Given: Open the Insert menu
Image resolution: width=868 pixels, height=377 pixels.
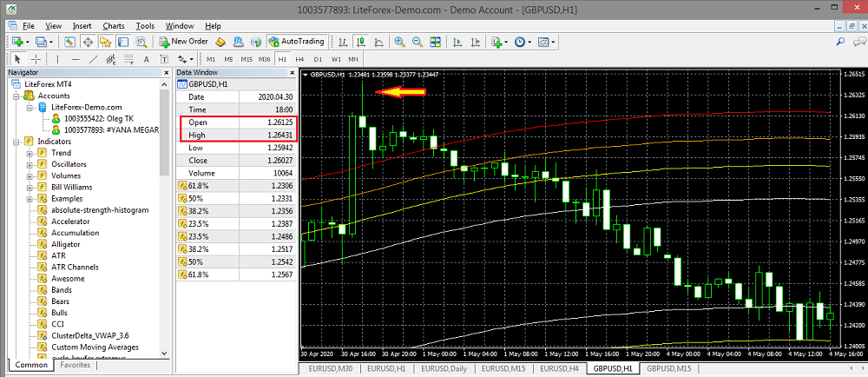Looking at the screenshot, I should [x=82, y=26].
